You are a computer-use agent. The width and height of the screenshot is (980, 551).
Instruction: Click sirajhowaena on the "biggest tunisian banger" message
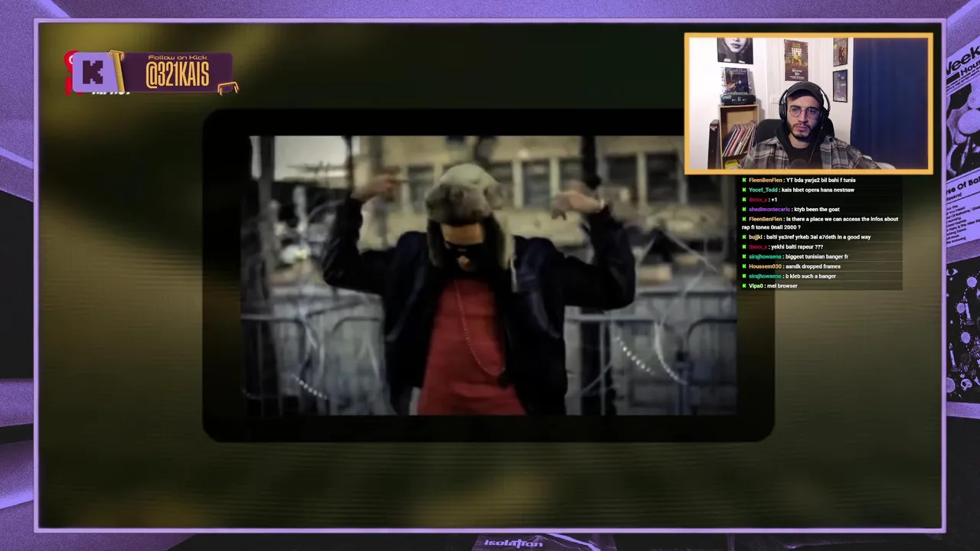point(764,256)
